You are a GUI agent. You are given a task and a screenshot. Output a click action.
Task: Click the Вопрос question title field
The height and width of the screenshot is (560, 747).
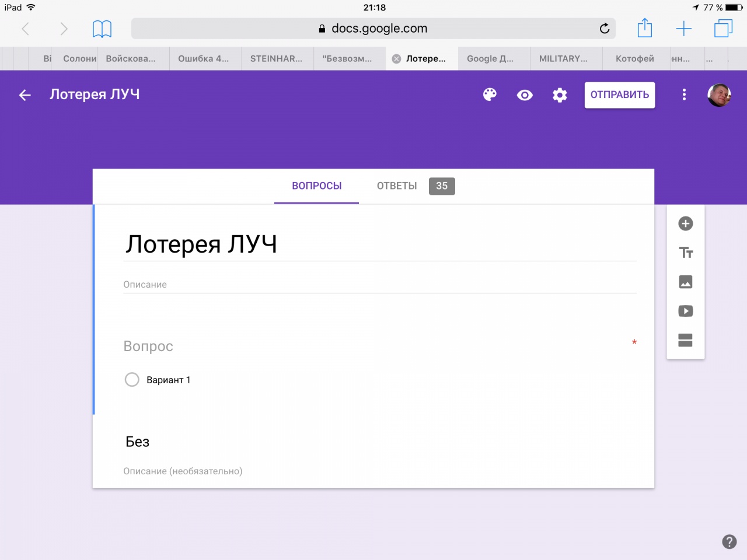click(373, 346)
